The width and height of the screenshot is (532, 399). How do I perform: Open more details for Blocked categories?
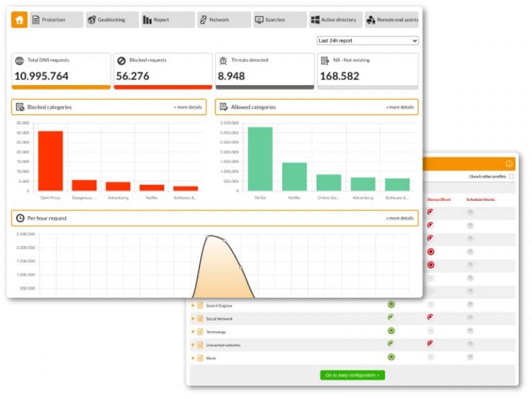tap(188, 107)
